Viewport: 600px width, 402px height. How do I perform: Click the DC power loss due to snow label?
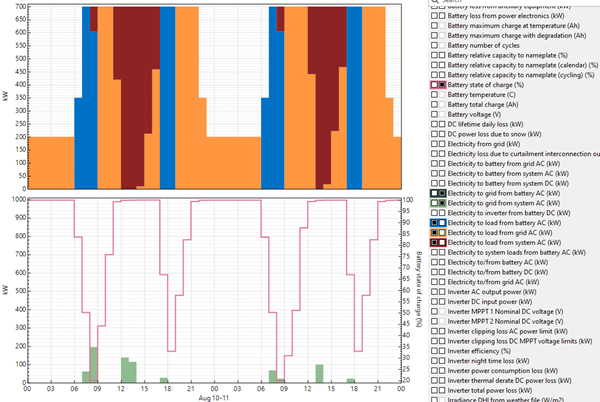click(501, 133)
